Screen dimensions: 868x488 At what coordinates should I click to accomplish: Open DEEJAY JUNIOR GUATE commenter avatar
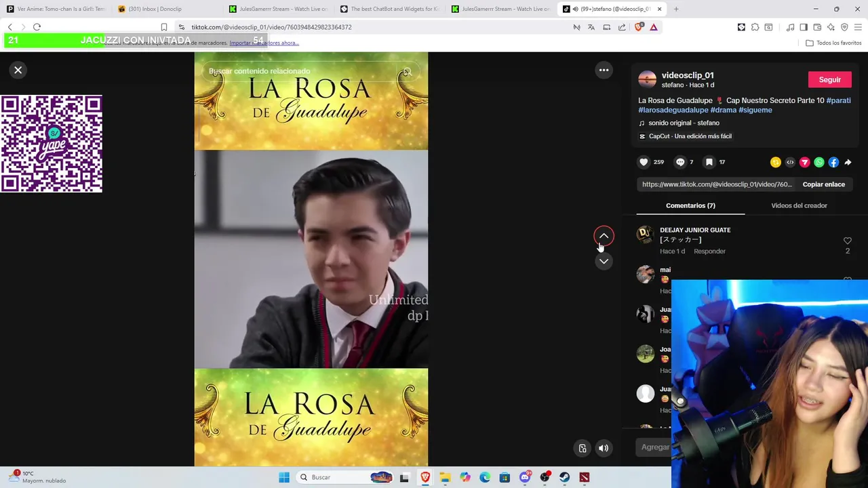(x=646, y=235)
